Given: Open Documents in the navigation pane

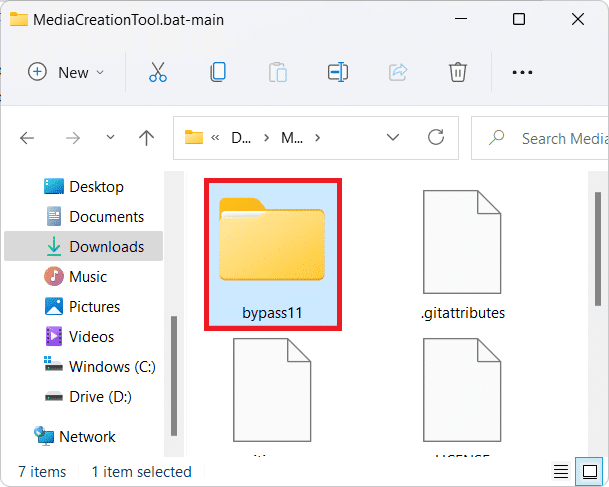Looking at the screenshot, I should [x=94, y=217].
